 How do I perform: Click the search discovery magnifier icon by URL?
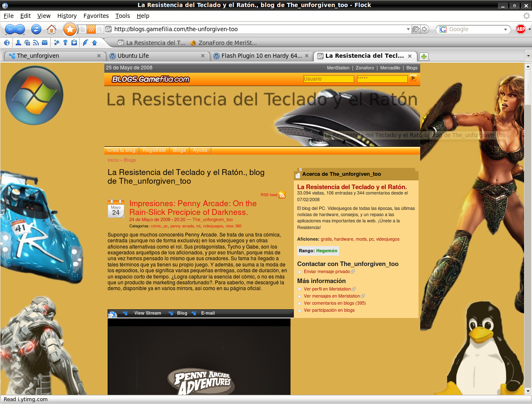pos(100,29)
